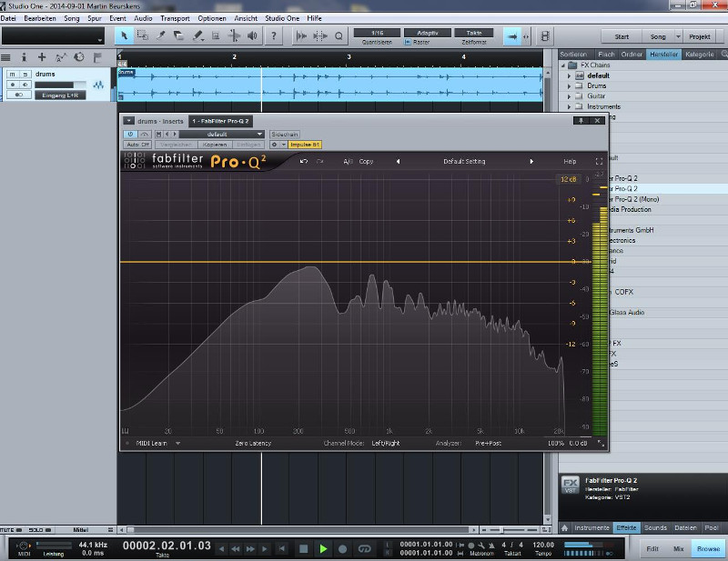This screenshot has width=728, height=561.
Task: Open the Datei menu
Action: tap(8, 18)
